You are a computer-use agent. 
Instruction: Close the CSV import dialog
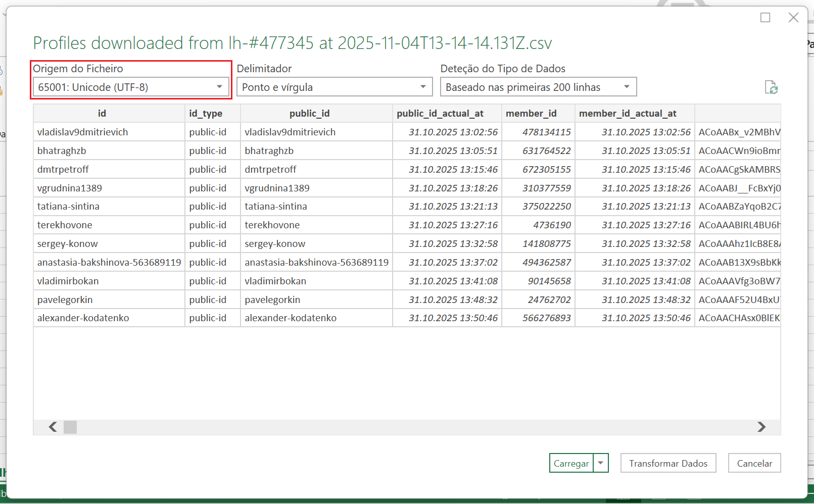(793, 18)
